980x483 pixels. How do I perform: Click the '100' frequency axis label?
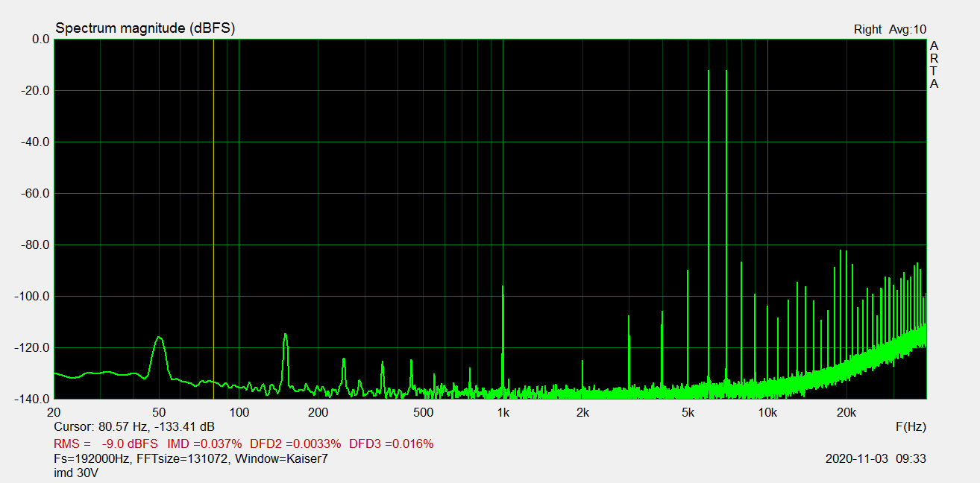[x=239, y=413]
